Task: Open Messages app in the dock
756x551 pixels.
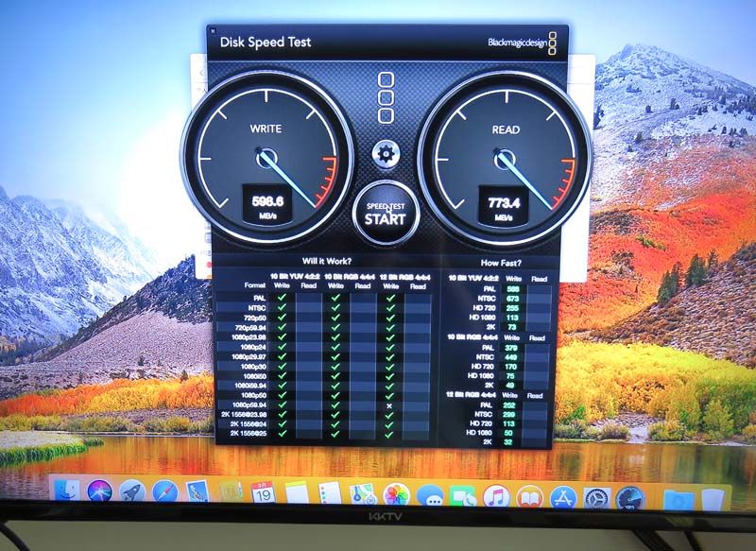Action: click(x=429, y=495)
